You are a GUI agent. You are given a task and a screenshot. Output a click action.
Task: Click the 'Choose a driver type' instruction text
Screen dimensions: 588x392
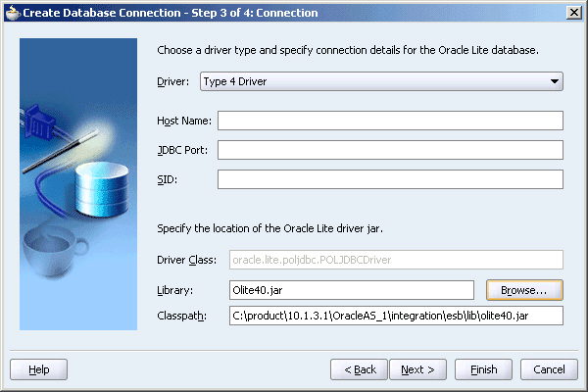tap(348, 50)
